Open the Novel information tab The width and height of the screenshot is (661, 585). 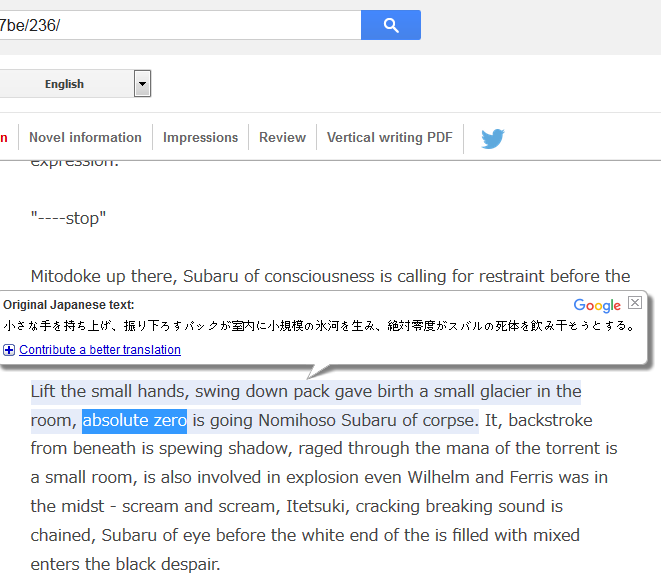coord(85,137)
